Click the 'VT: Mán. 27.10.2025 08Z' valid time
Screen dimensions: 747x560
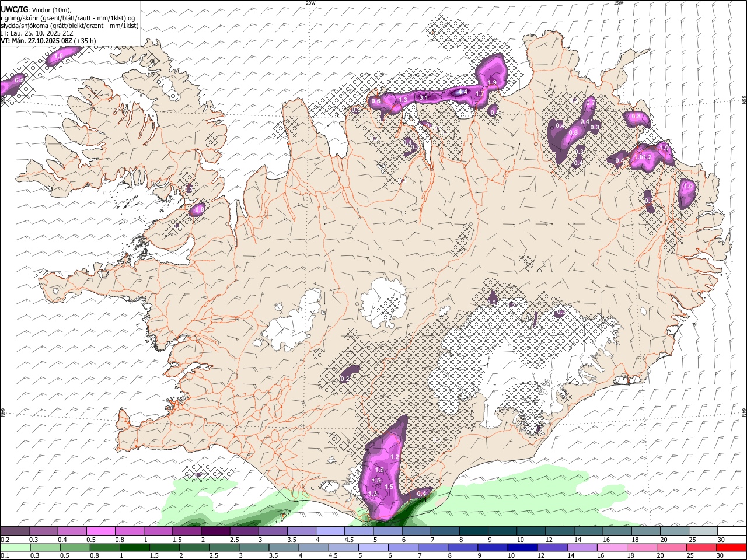tap(36, 41)
